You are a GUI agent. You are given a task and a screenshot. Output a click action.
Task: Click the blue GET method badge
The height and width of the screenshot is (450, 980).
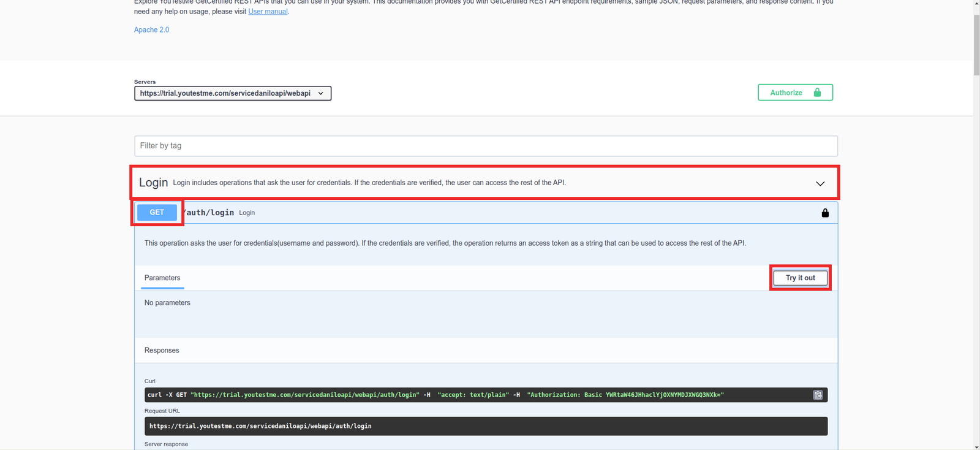pyautogui.click(x=157, y=213)
